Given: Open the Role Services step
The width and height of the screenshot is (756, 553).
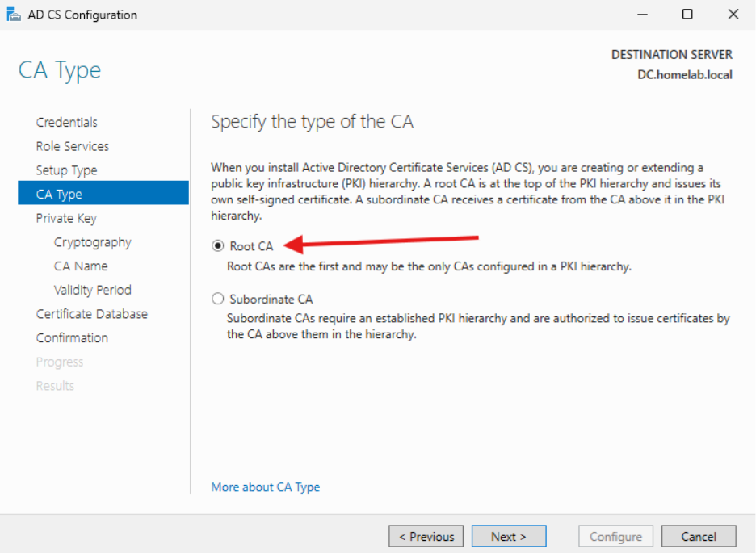Looking at the screenshot, I should click(72, 146).
